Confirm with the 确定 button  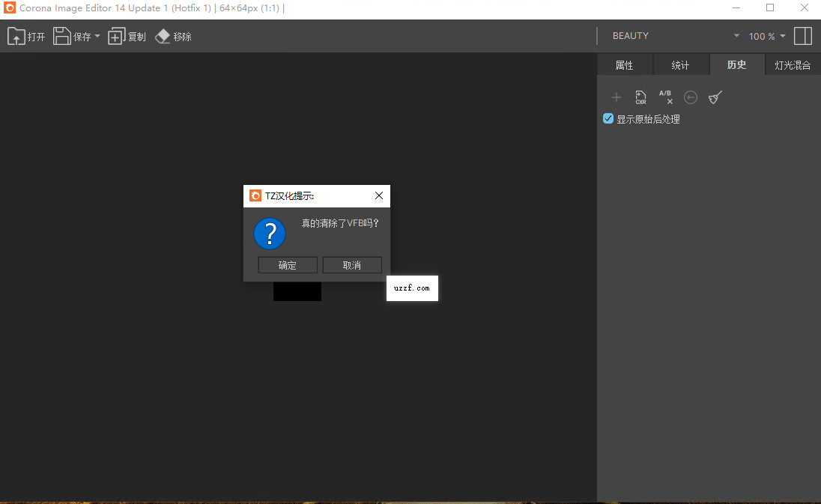coord(288,265)
